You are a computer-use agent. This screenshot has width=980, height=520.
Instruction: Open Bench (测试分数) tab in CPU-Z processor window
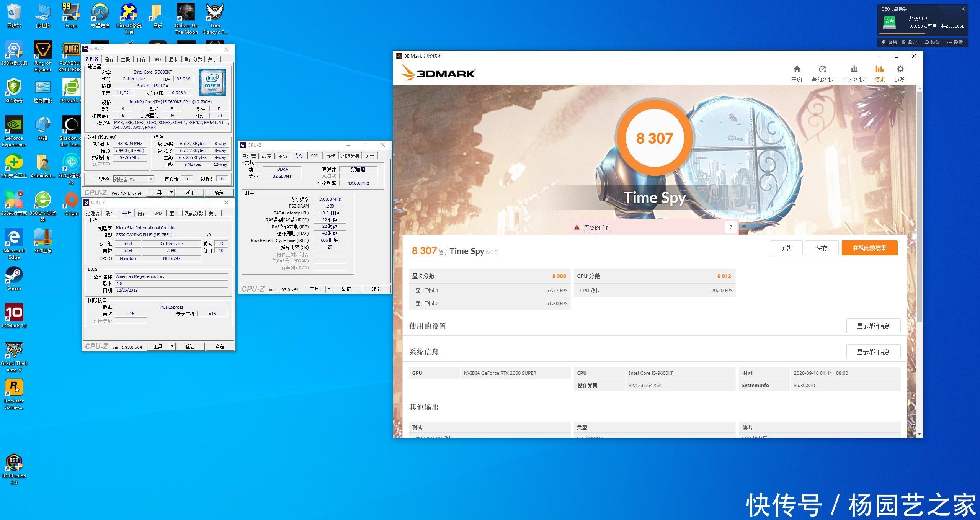pos(193,59)
